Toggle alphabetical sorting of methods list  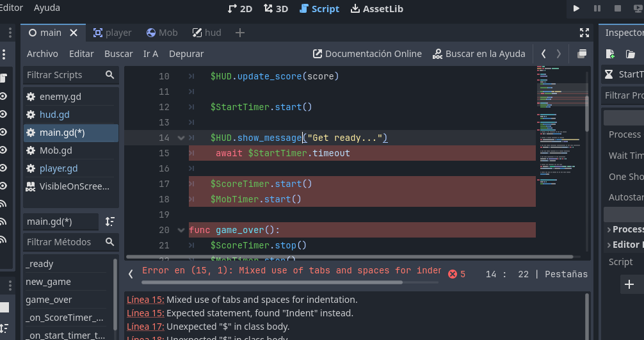(110, 222)
